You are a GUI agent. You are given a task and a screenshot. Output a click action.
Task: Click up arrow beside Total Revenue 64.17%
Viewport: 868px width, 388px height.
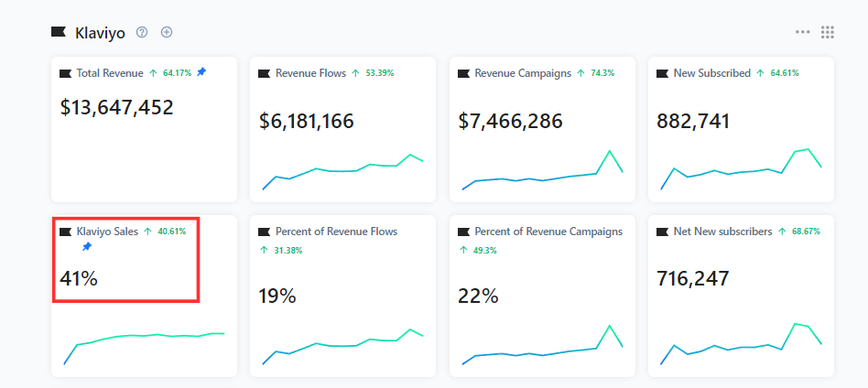coord(153,73)
